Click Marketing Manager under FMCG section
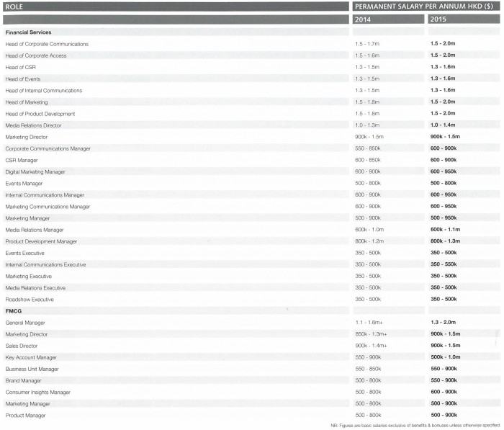Screen dimensions: 504x430 pos(27,403)
